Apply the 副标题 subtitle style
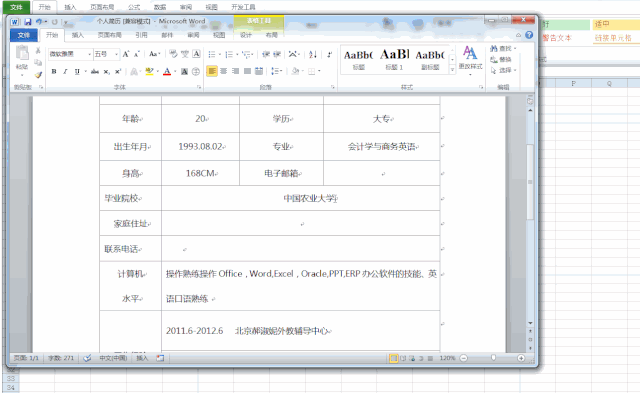This screenshot has width=640, height=393. pos(430,60)
